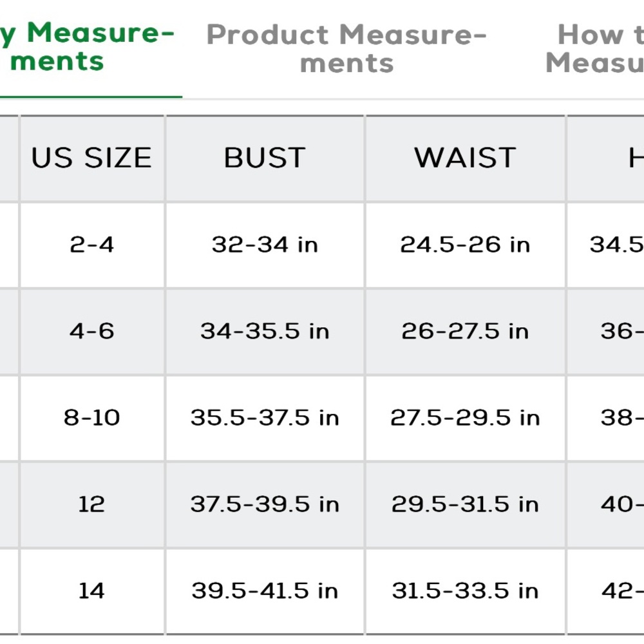This screenshot has width=644, height=644.
Task: Click the WAIST column header
Action: pyautogui.click(x=465, y=158)
